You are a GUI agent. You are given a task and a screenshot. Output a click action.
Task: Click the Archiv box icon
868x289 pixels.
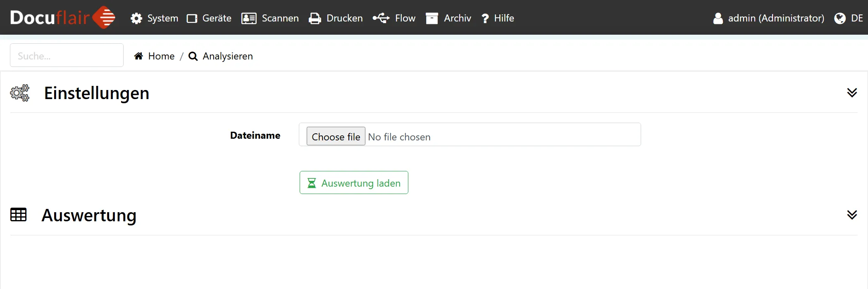point(432,18)
